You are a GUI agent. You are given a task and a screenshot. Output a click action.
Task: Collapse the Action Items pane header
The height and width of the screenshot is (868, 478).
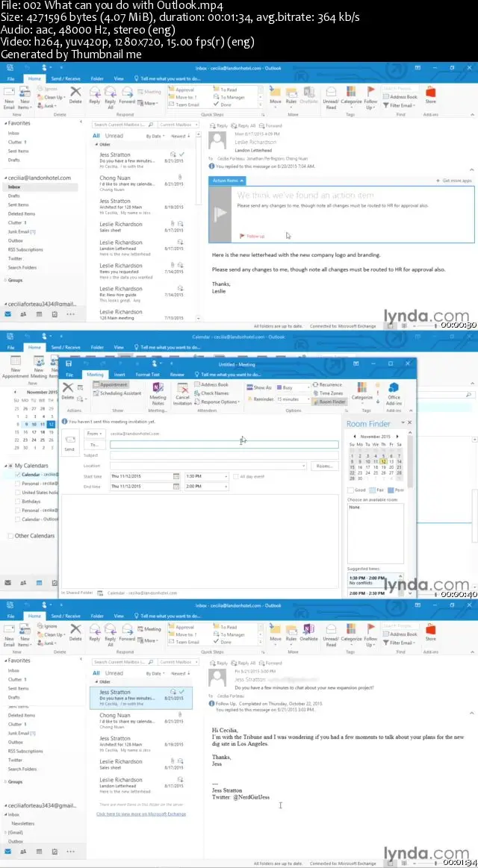point(227,181)
